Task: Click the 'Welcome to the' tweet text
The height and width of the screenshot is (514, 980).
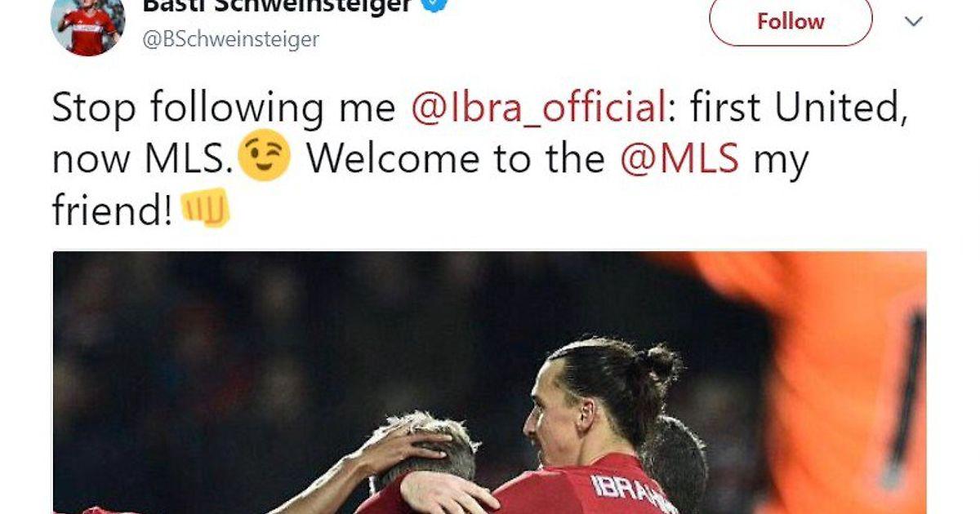Action: pos(455,157)
